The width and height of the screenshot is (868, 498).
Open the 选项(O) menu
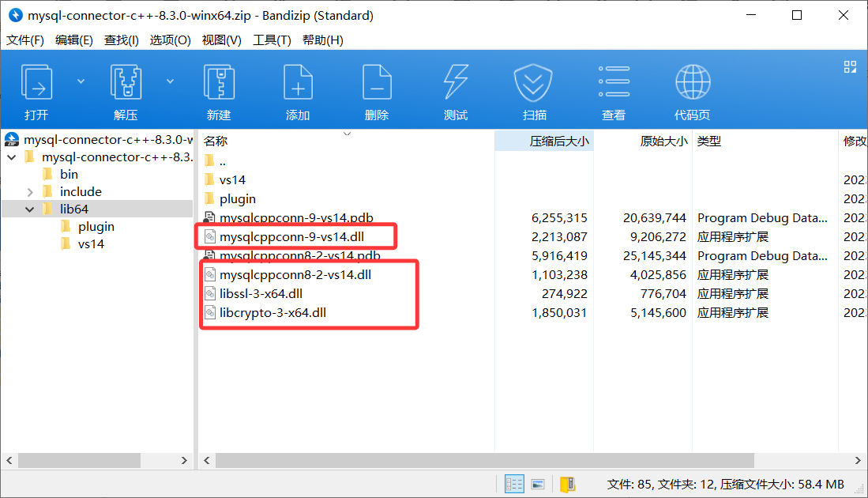170,40
